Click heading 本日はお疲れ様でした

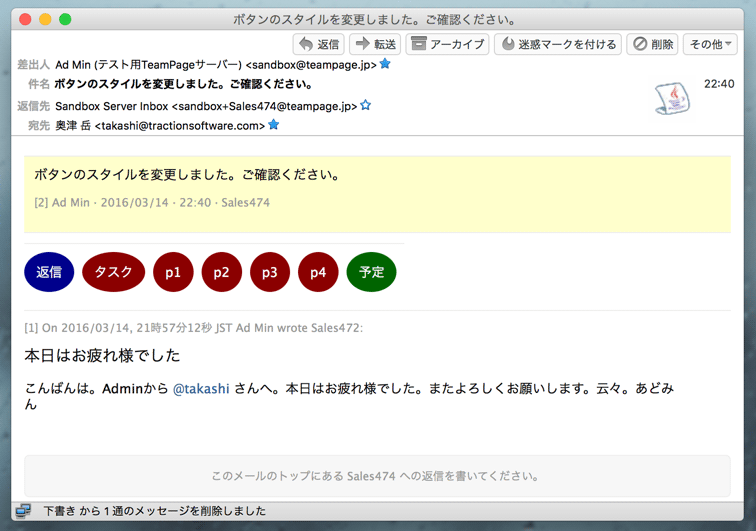point(102,356)
